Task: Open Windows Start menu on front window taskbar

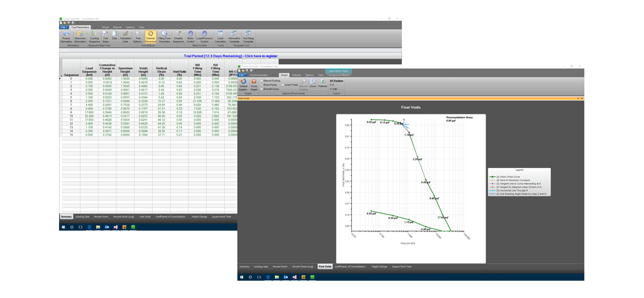Action: [242, 278]
